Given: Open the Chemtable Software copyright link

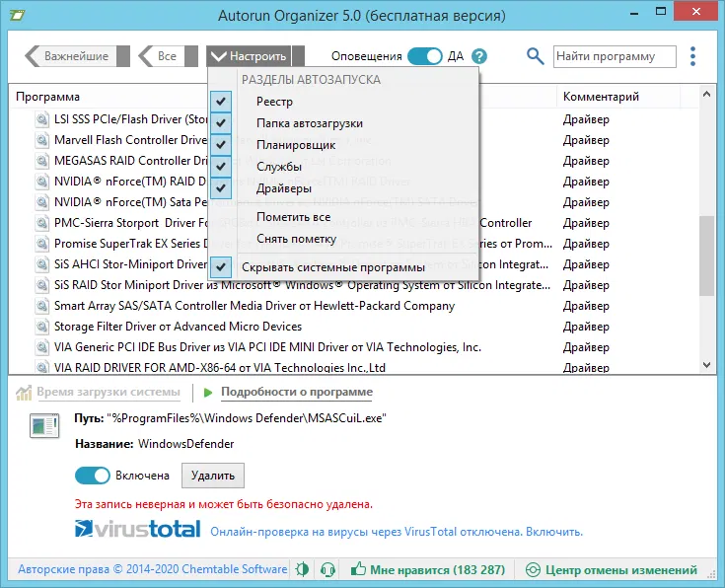Looking at the screenshot, I should 153,569.
